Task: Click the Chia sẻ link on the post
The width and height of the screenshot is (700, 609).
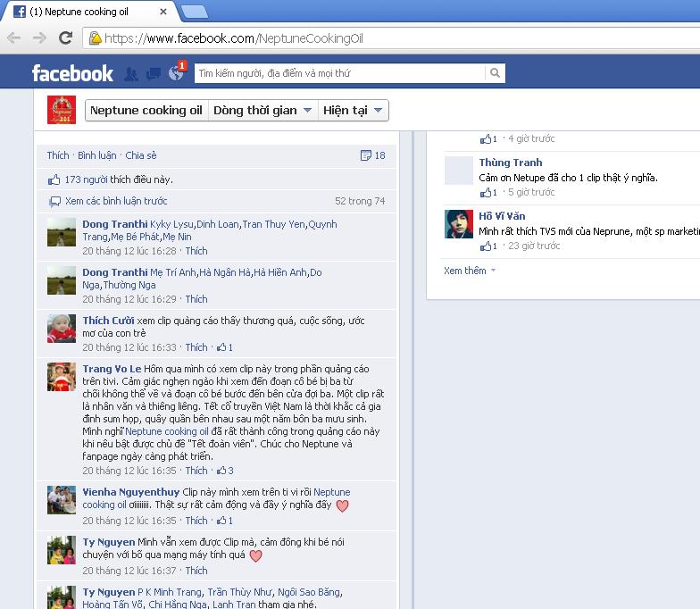Action: point(141,155)
